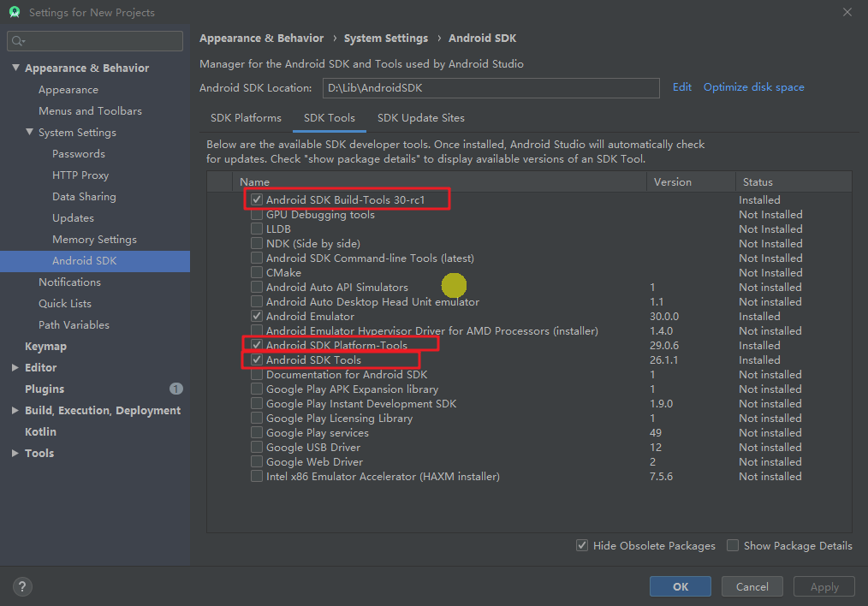Select Updates in the sidebar
Image resolution: width=868 pixels, height=606 pixels.
(73, 218)
